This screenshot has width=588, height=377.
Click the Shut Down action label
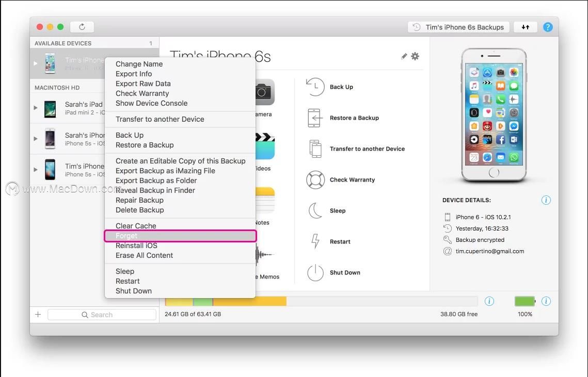point(345,272)
